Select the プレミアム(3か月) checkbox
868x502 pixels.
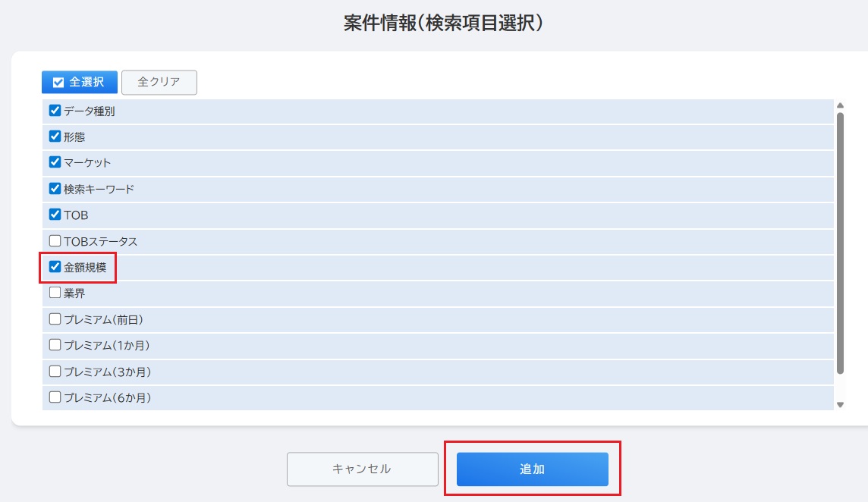(55, 372)
